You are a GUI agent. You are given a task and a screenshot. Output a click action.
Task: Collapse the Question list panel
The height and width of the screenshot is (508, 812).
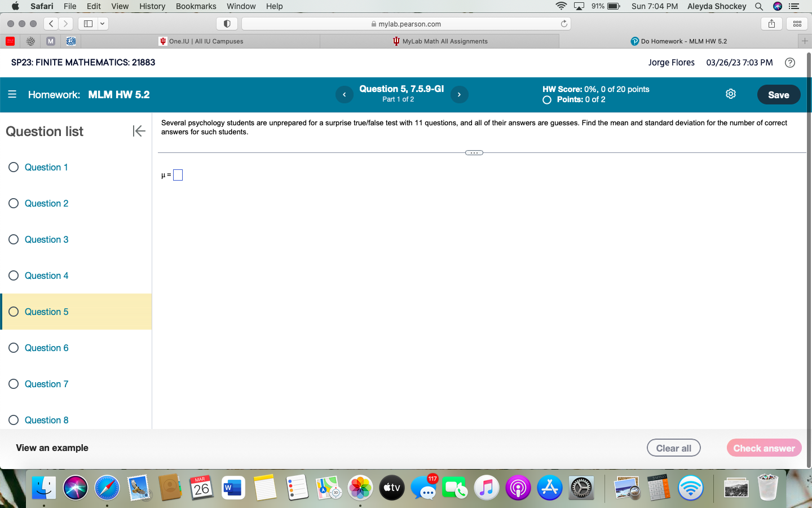click(139, 131)
